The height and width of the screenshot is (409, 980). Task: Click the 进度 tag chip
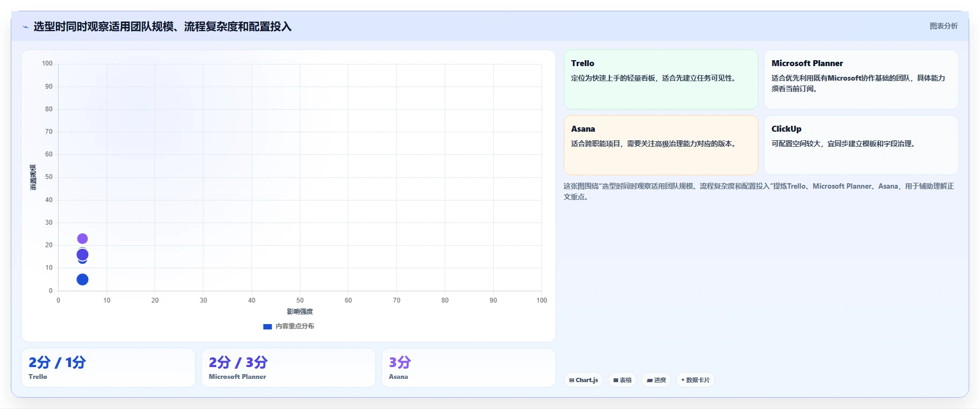656,380
